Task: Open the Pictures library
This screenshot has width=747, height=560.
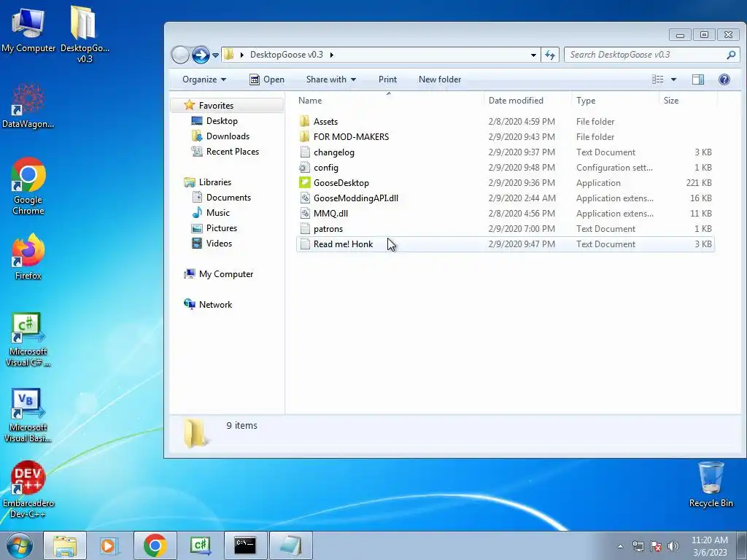Action: 222,227
